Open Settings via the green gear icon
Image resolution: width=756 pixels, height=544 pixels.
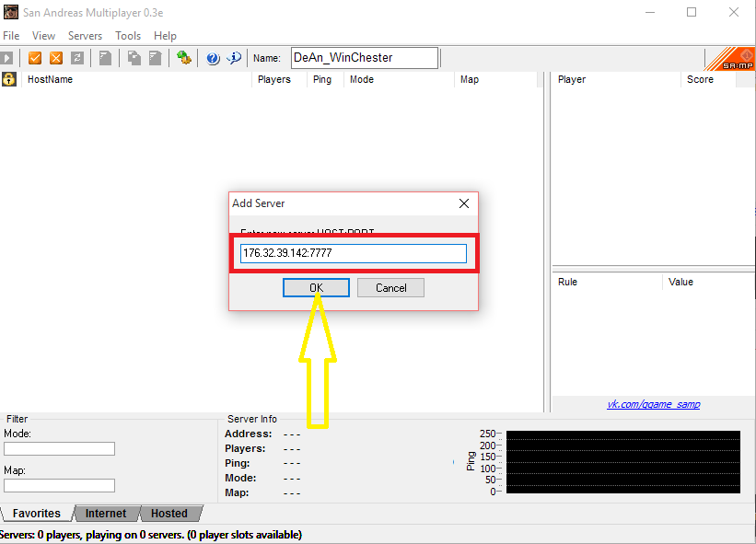[183, 58]
